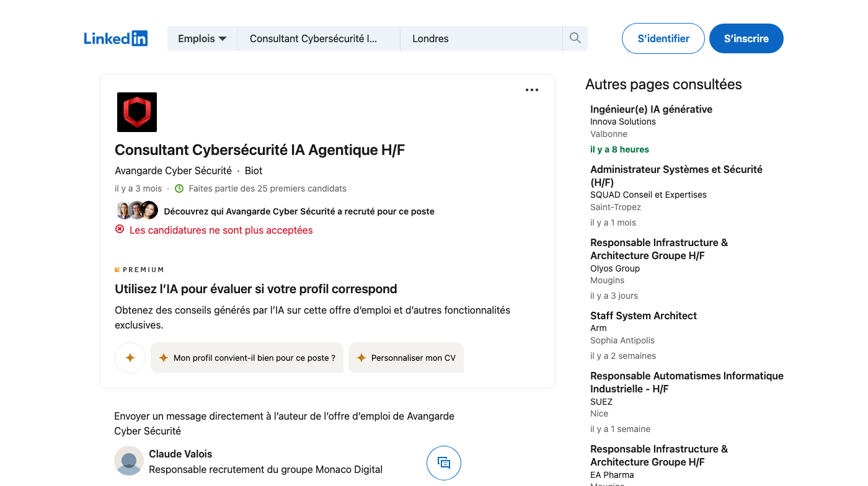This screenshot has width=868, height=486.
Task: Click 'Personnaliser mon CV' button
Action: tap(406, 358)
